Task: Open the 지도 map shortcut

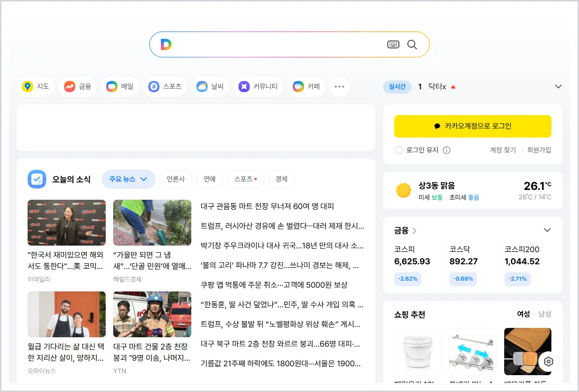Action: [x=36, y=87]
